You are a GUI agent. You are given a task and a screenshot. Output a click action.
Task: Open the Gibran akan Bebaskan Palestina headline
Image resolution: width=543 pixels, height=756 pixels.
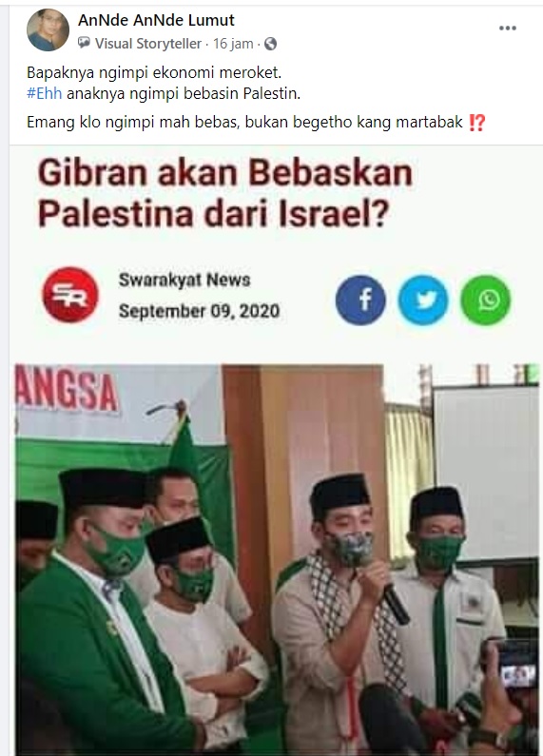[x=225, y=193]
